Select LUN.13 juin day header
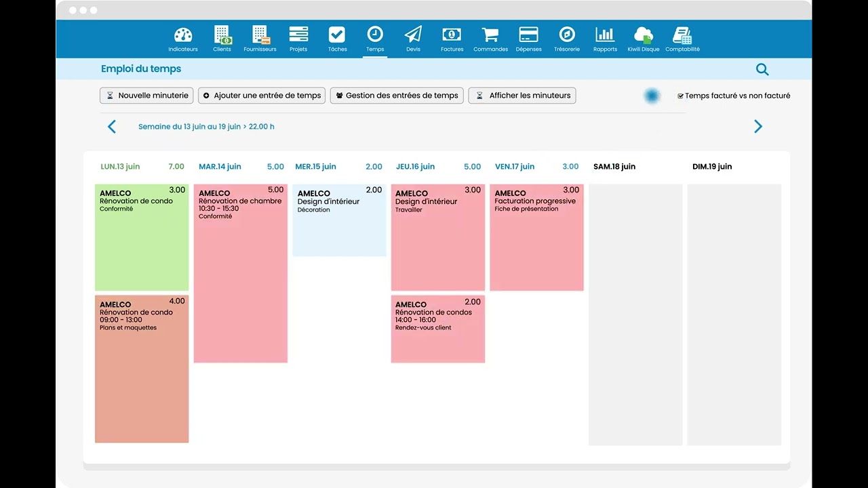The height and width of the screenshot is (488, 868). click(120, 167)
